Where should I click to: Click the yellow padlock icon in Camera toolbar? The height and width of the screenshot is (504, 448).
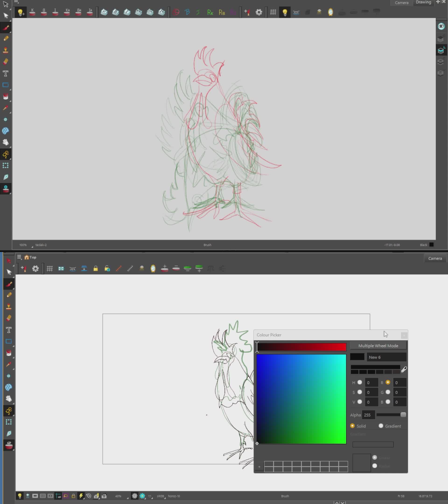pos(95,268)
